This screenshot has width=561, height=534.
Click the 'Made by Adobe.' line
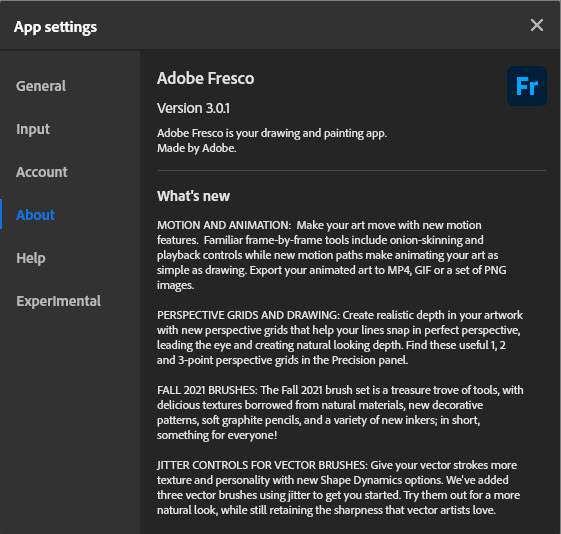tap(196, 148)
